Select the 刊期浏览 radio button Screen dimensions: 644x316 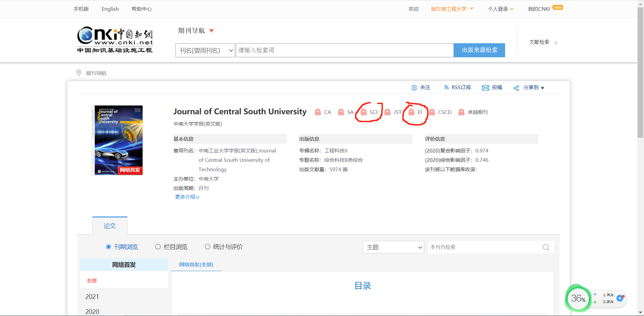[108, 247]
